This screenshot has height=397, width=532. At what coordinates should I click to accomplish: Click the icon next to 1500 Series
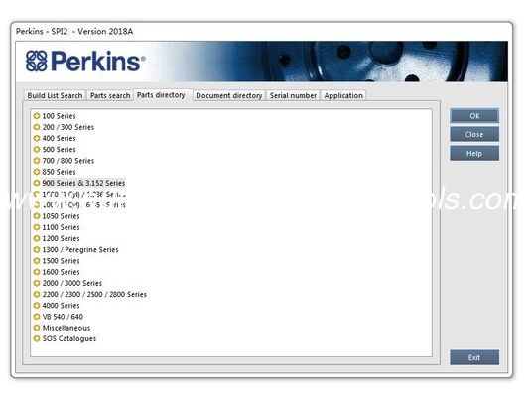click(37, 261)
